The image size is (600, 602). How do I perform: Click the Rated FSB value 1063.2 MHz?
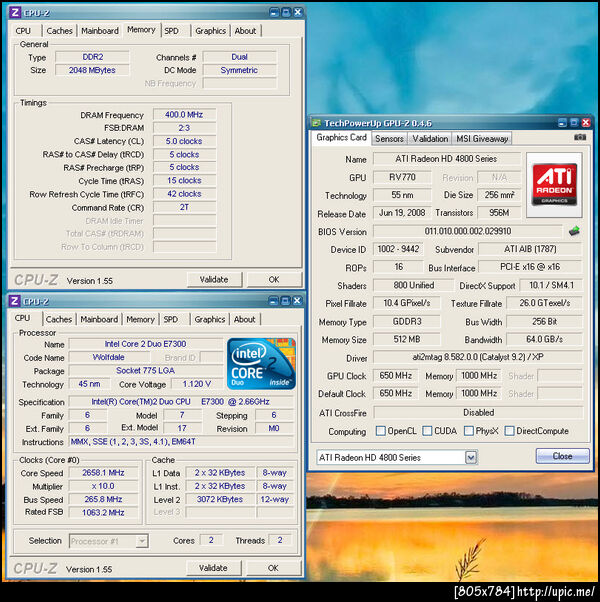(103, 513)
